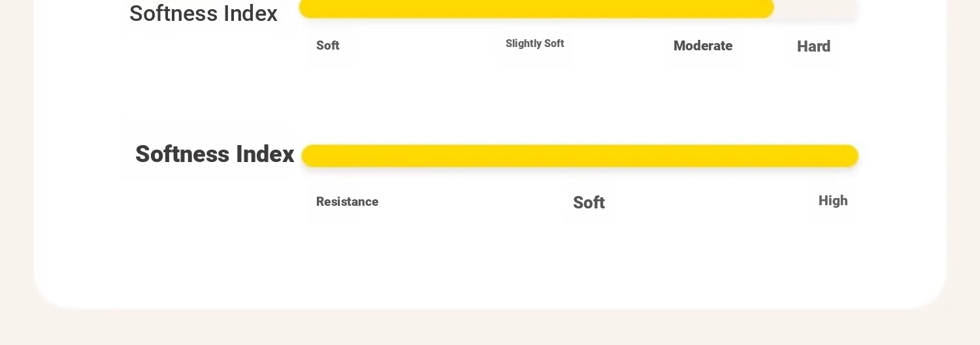Set the slider directly above "Moderate"
The image size is (980, 345).
coord(702,8)
